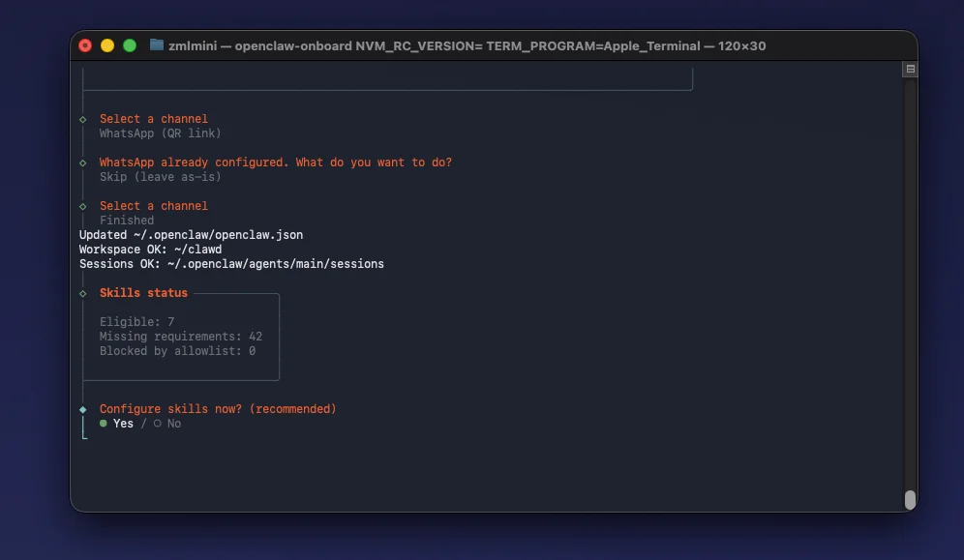Zoom the Terminal window with the green button
This screenshot has width=964, height=560.
click(130, 46)
